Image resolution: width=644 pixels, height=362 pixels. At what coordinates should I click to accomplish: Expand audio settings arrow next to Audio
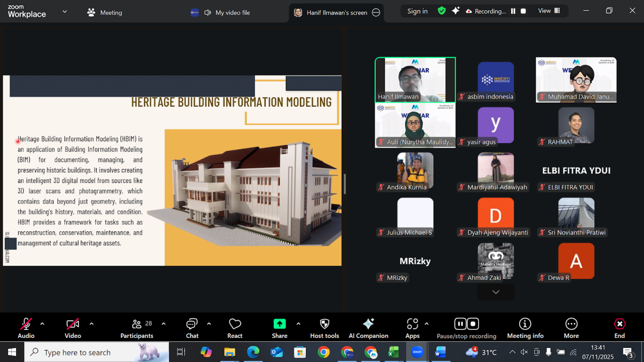pos(42,324)
